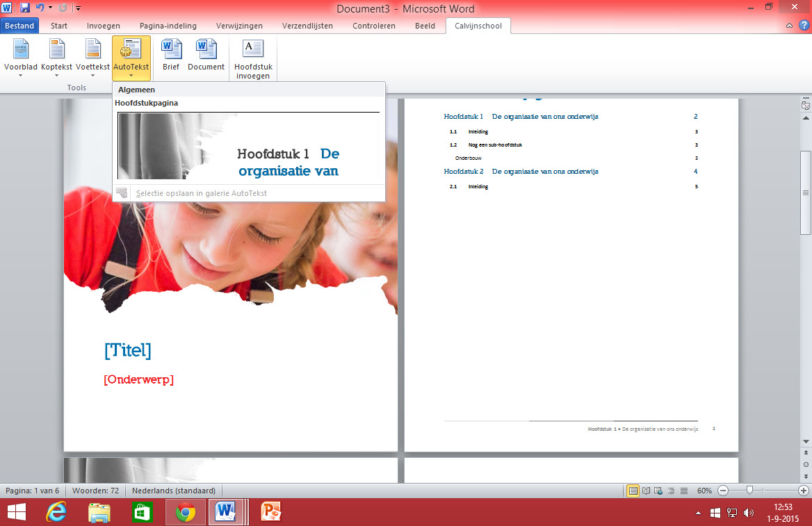Viewport: 812px width, 526px height.
Task: Switch to Full Screen Reading view
Action: pyautogui.click(x=647, y=491)
